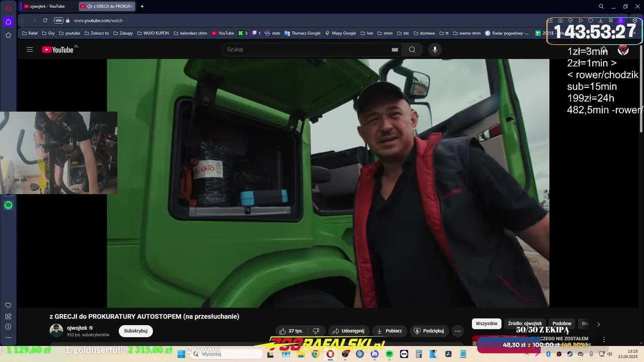Screen dimensions: 644x362
Task: Click the Szukaj search field on YouTube
Action: pyautogui.click(x=311, y=49)
